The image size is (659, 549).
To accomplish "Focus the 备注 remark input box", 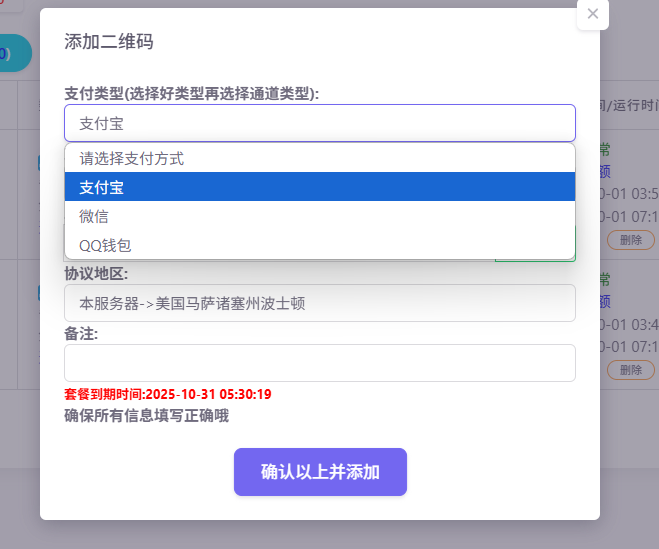I will [319, 363].
